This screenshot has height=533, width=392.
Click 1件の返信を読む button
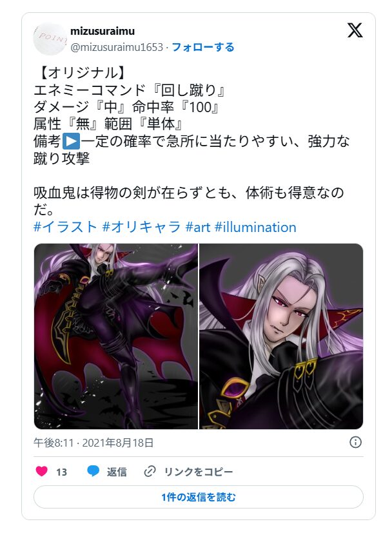(198, 497)
